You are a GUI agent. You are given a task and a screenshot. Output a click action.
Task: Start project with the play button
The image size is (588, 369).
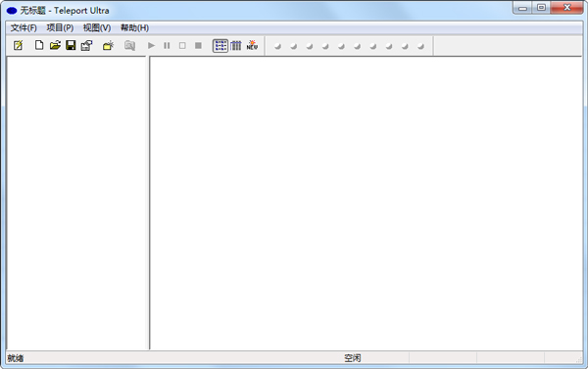tap(151, 45)
